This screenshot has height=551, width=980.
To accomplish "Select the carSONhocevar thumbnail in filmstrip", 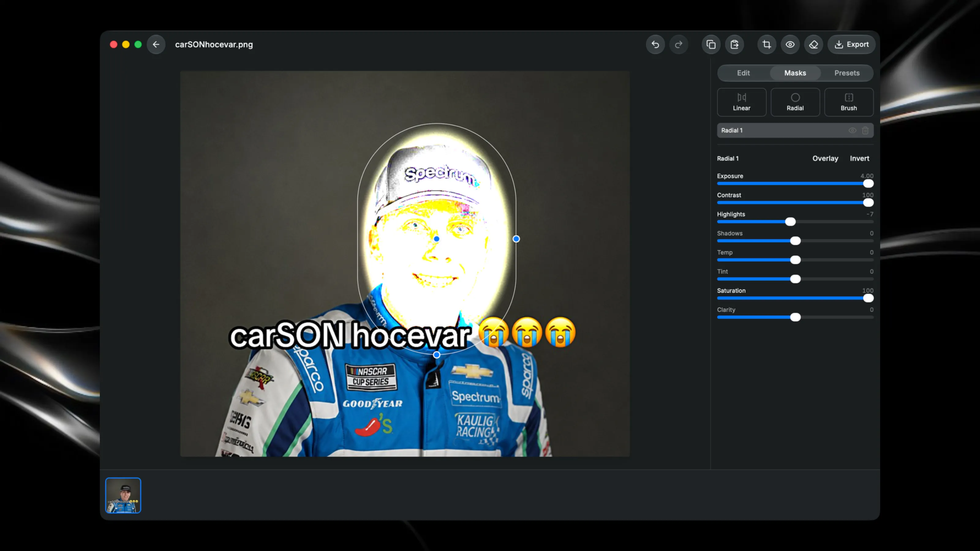I will tap(123, 496).
